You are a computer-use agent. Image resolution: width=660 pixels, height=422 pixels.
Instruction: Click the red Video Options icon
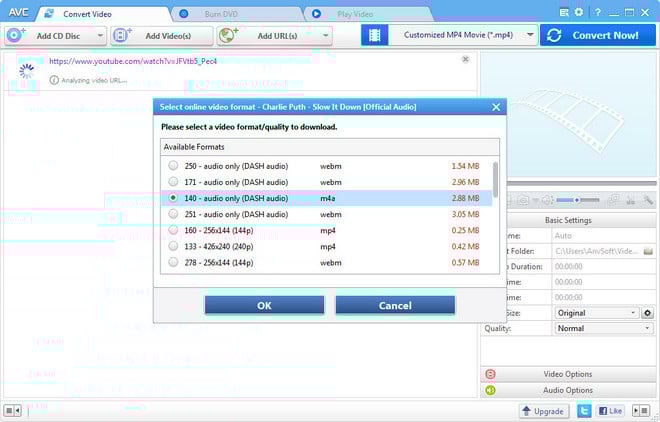(490, 374)
